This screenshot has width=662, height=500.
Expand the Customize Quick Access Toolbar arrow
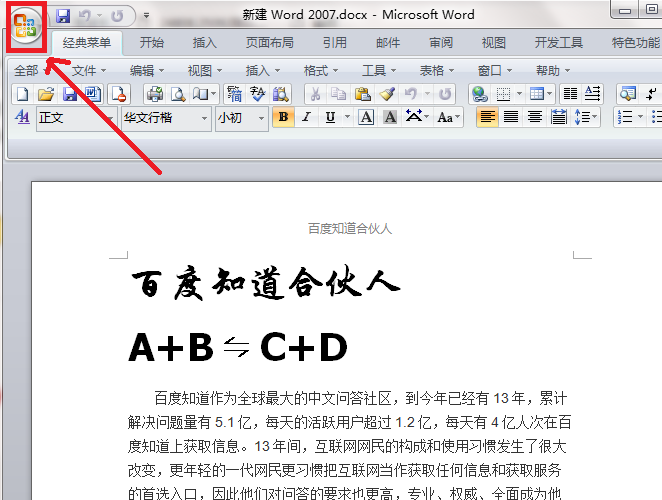[146, 16]
